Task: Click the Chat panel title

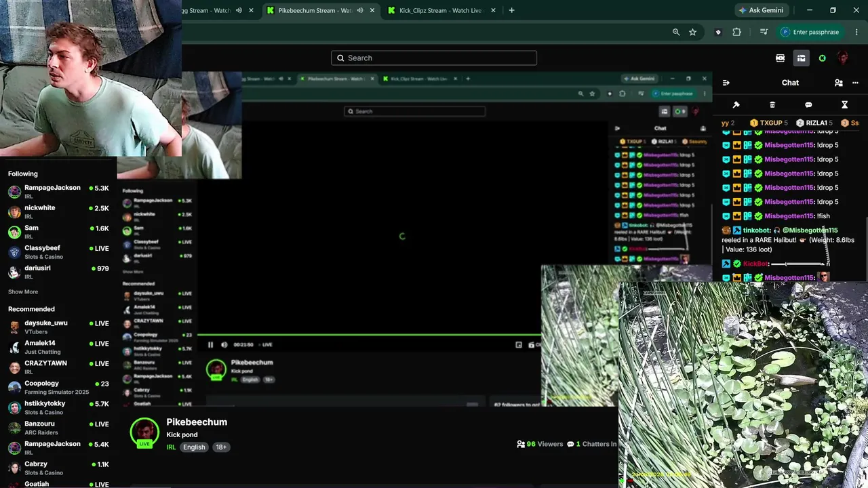Action: coord(790,83)
